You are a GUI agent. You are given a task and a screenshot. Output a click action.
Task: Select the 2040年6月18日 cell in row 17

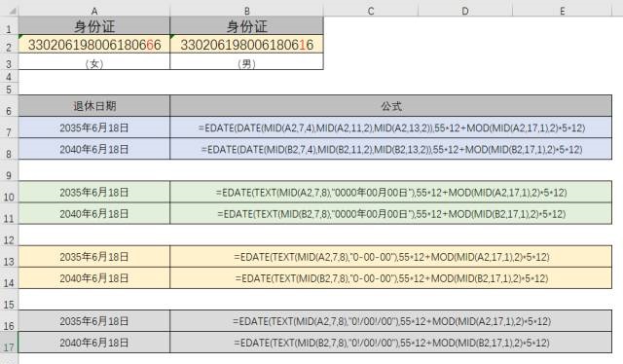pos(94,343)
